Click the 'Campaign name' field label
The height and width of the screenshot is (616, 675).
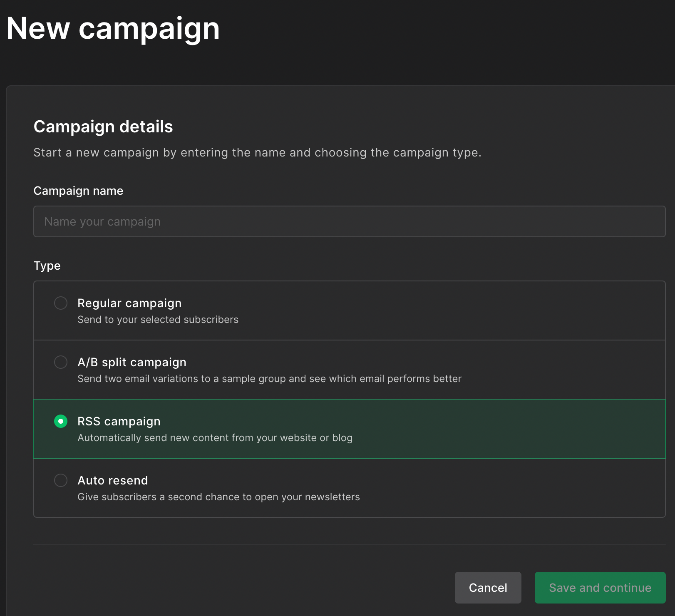point(78,191)
